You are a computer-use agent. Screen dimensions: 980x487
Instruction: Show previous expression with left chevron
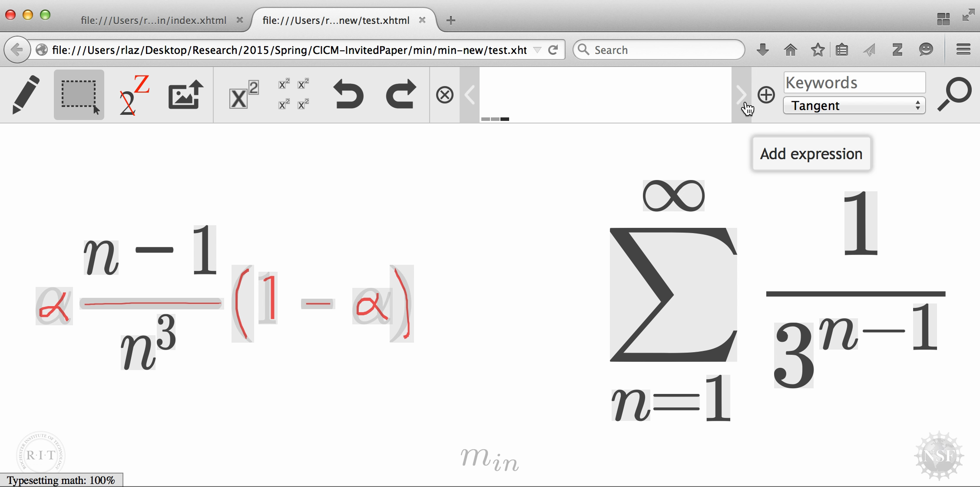[470, 95]
